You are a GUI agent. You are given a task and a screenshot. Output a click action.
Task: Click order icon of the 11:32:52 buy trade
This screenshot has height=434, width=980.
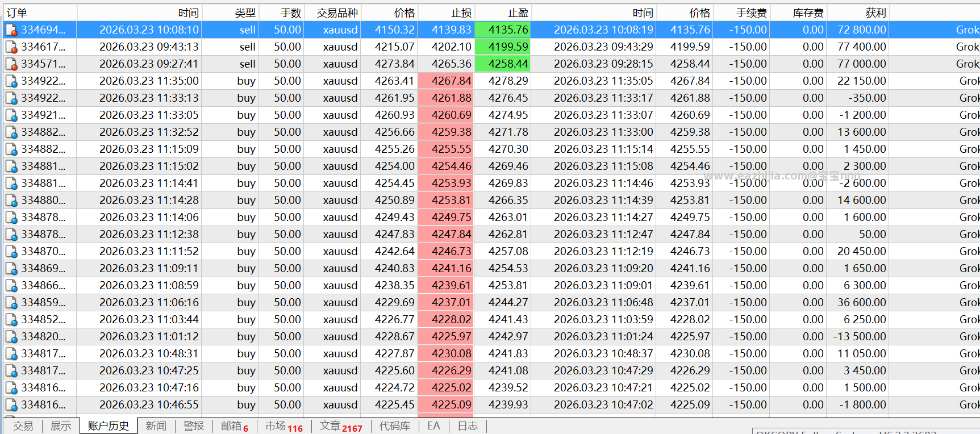click(11, 132)
